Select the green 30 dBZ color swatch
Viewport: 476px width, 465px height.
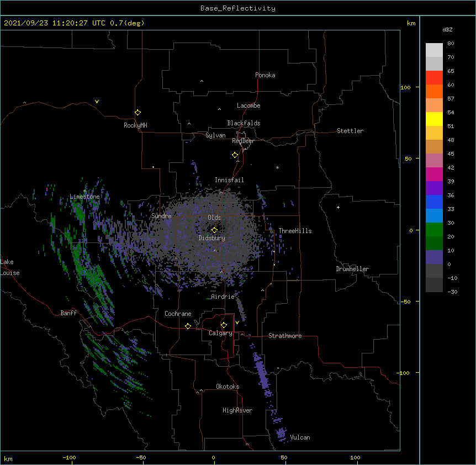tap(434, 230)
